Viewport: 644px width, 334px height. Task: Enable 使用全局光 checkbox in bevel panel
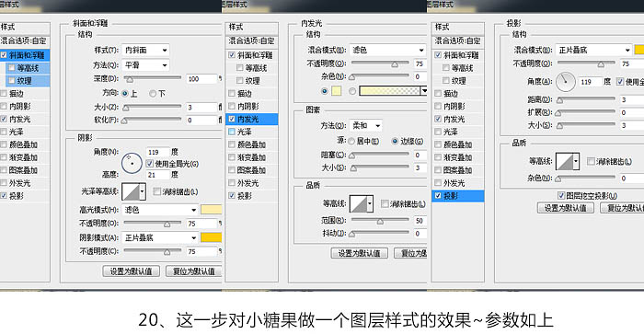(149, 164)
